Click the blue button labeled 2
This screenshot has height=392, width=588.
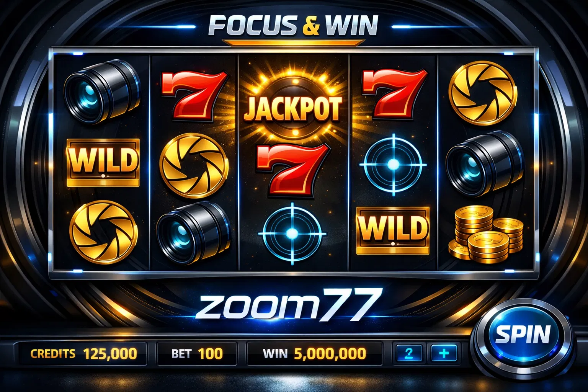[409, 353]
